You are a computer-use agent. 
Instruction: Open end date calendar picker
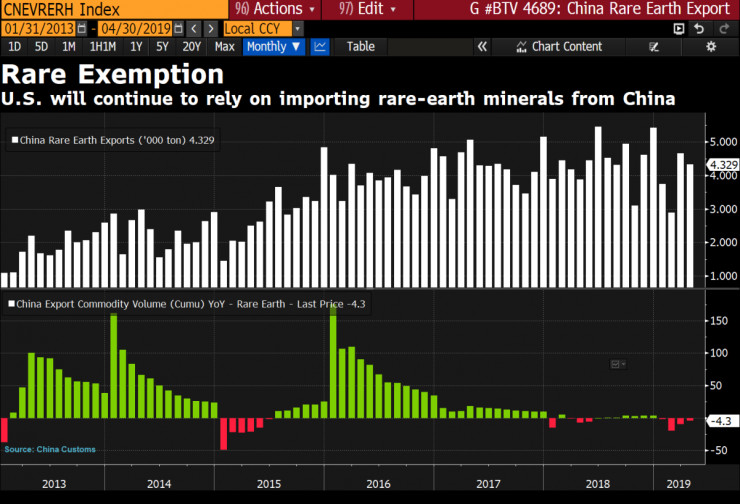177,28
